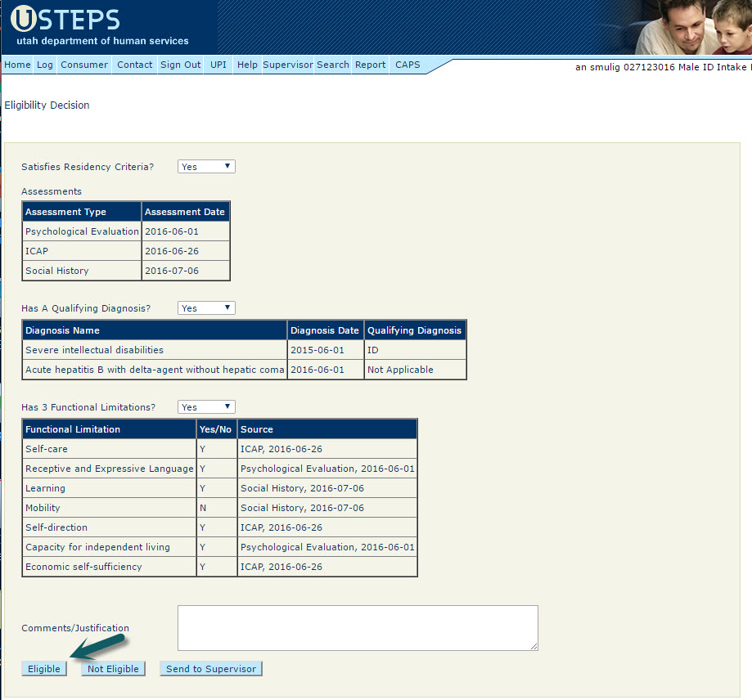Open Search from the navigation bar
Screen dimensions: 752x700
pos(333,65)
